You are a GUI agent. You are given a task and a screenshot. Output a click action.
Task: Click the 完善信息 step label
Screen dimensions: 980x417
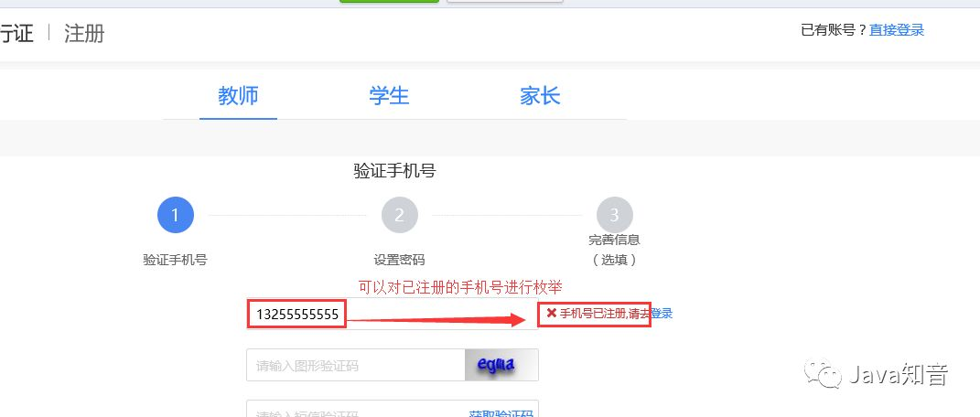[614, 240]
